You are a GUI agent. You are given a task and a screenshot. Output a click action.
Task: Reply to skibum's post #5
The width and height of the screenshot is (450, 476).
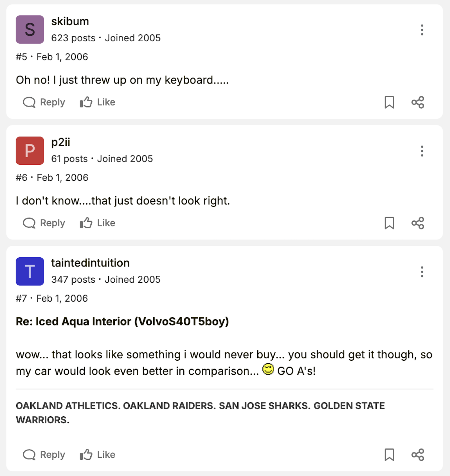pos(44,102)
